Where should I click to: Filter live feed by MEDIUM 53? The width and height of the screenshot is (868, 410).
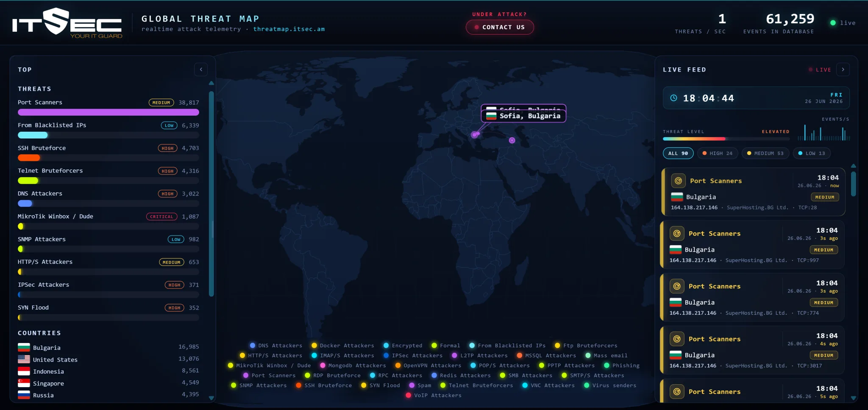pos(765,153)
